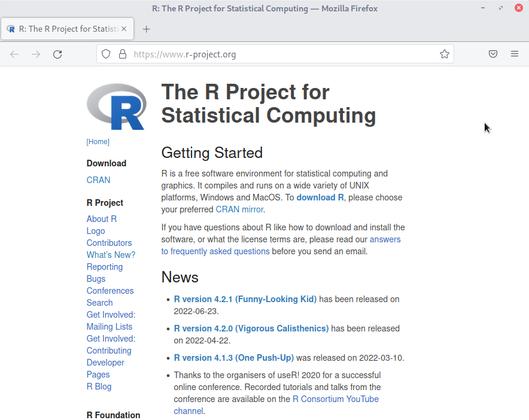
Task: Open R version 4.2.1 (Funny-Looking Kid) news
Action: 245,299
